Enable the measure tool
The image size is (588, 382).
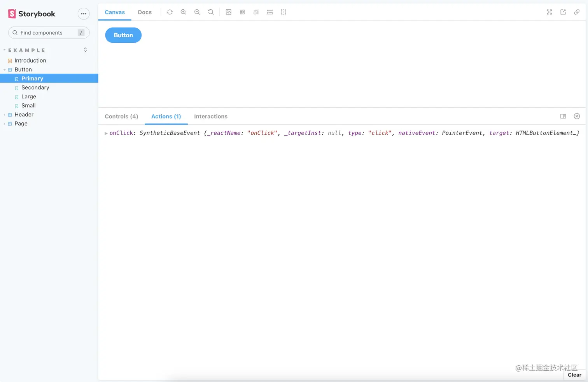269,12
